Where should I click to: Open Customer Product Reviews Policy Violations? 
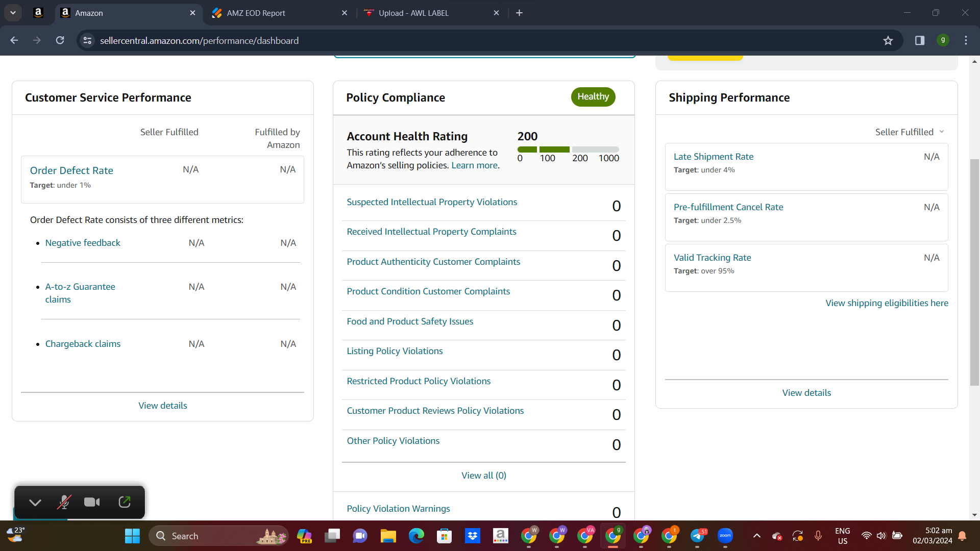(435, 411)
